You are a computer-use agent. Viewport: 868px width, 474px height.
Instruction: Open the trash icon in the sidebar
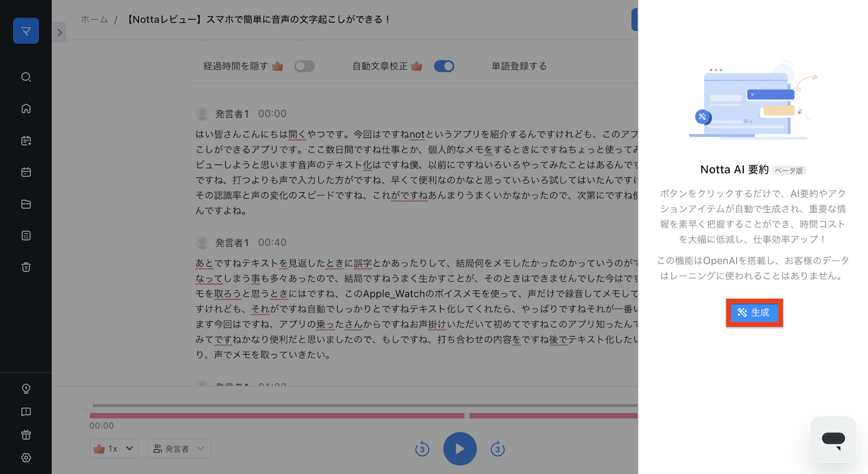click(x=26, y=267)
